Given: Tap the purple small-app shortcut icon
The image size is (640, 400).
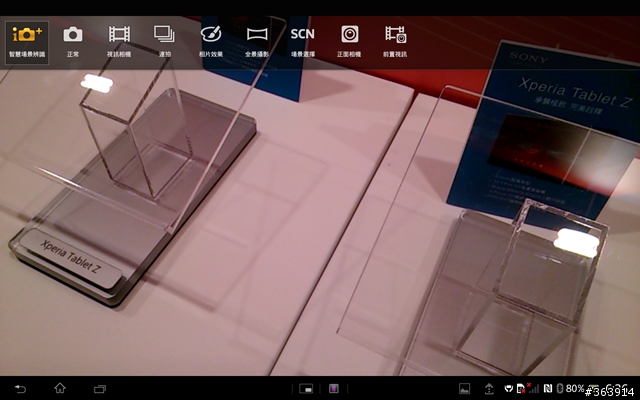Looking at the screenshot, I should [334, 389].
